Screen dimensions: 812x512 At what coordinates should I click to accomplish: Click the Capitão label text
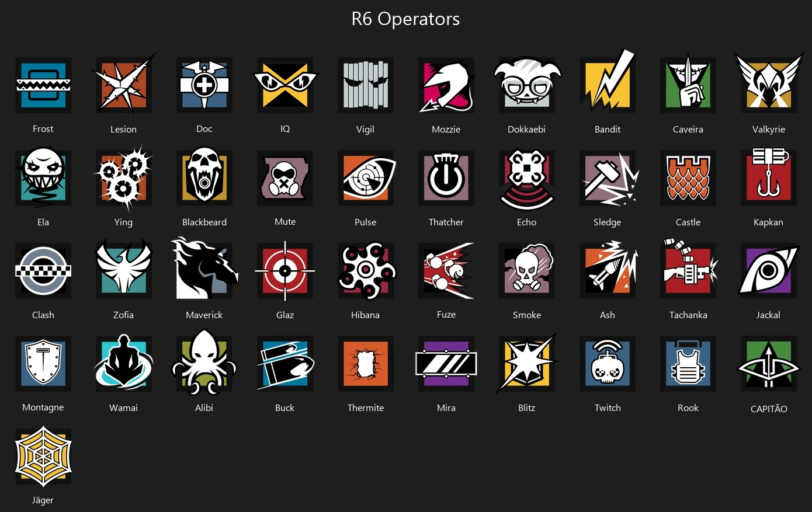pyautogui.click(x=769, y=409)
